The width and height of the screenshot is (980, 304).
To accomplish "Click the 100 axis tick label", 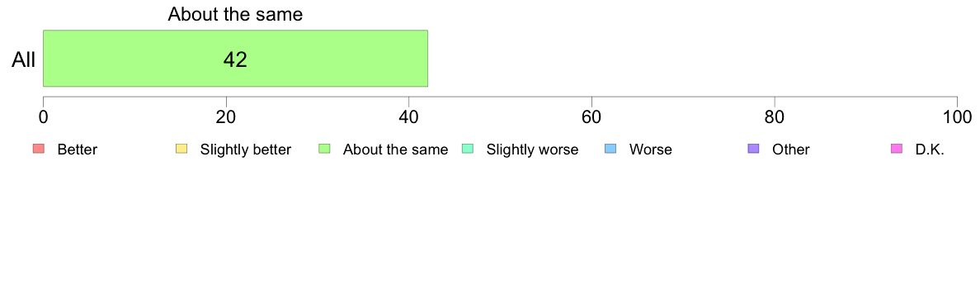I will coord(958,117).
